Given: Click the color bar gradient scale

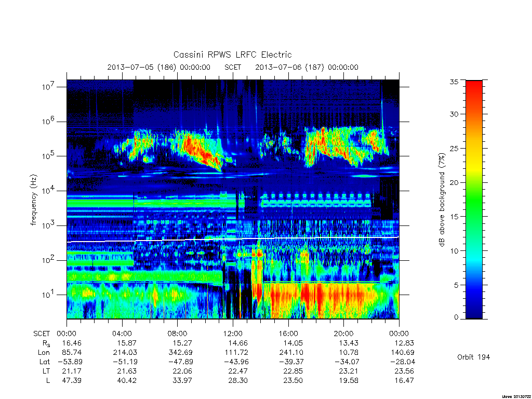Looking at the screenshot, I should (474, 199).
